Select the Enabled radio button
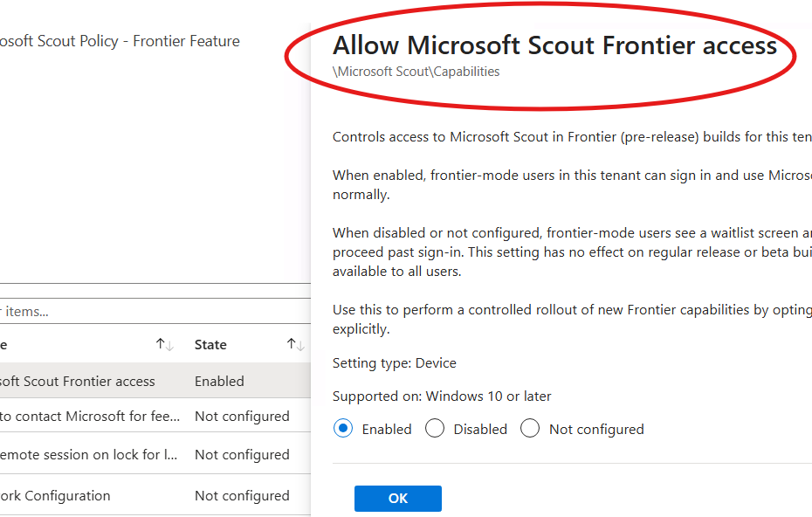 (x=343, y=429)
